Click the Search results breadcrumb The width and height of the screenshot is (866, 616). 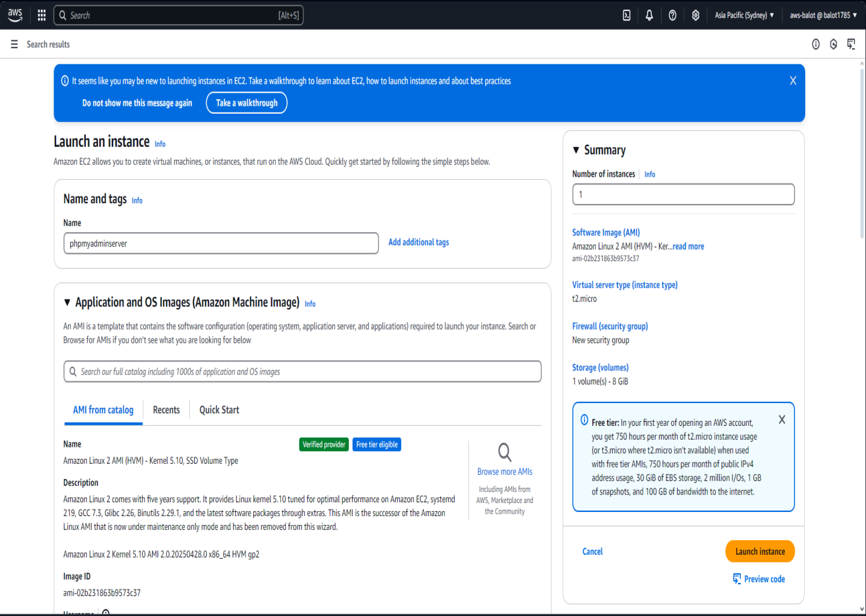(x=48, y=44)
